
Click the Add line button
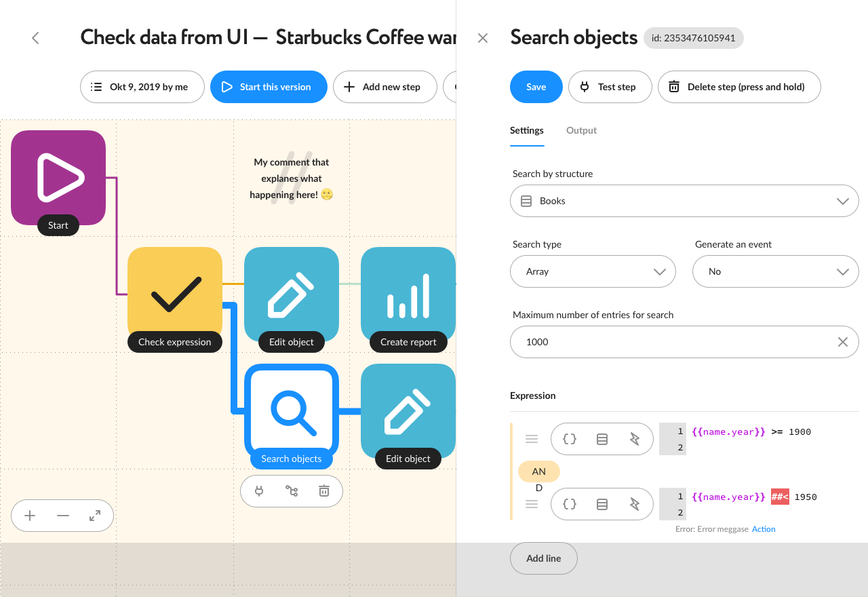[x=544, y=558]
